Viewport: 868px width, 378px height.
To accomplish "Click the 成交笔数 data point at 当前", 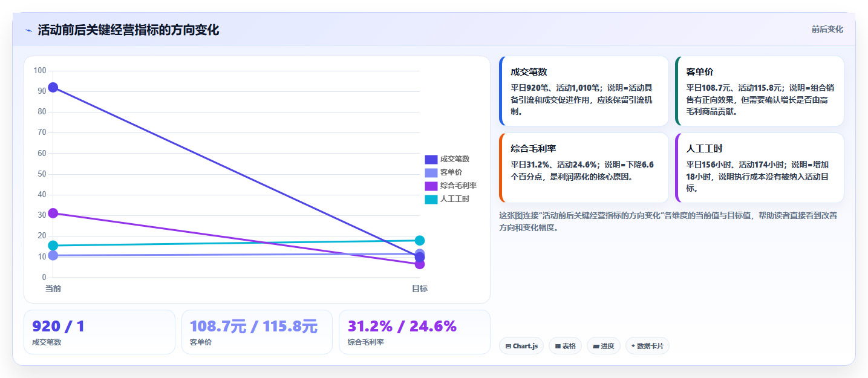I will [53, 87].
